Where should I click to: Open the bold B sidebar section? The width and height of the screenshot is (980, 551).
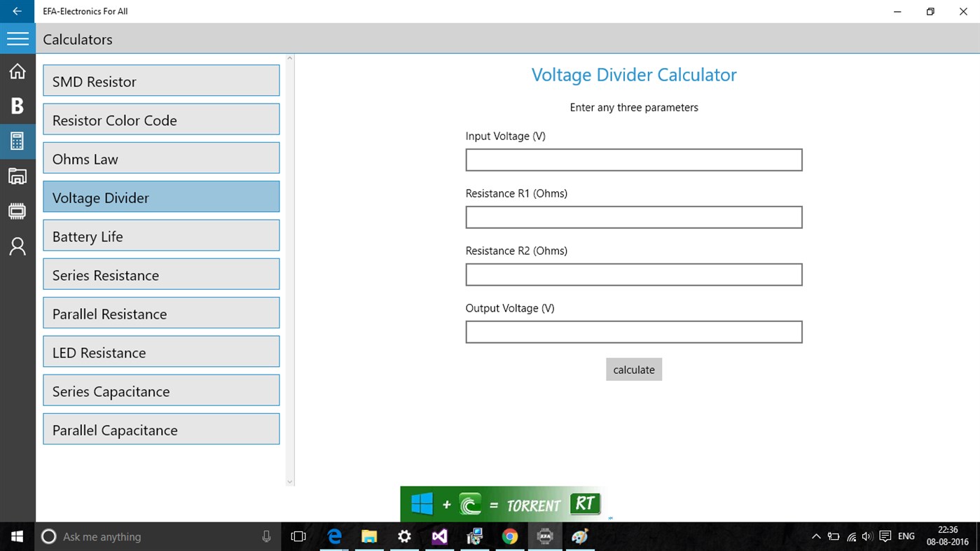pyautogui.click(x=18, y=106)
